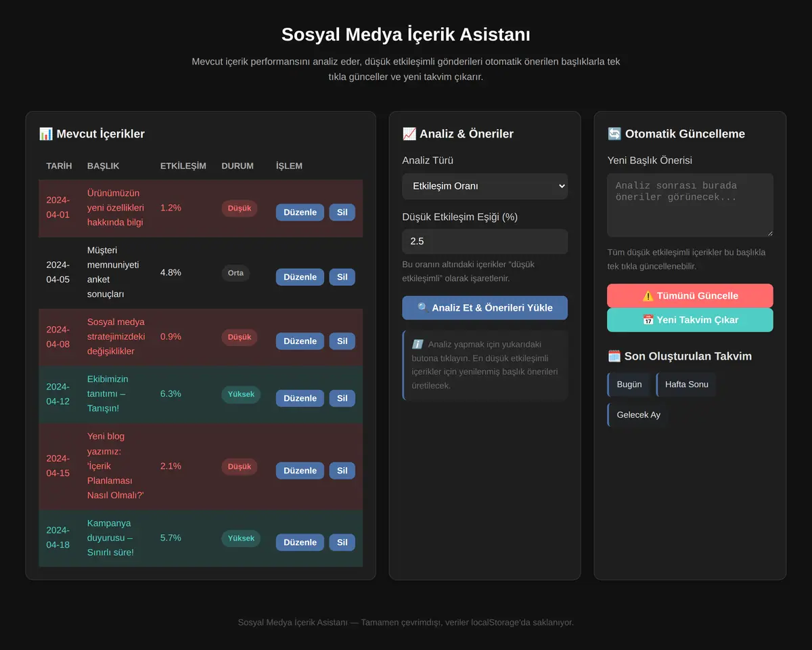This screenshot has height=650, width=812.
Task: Click the Düşük badge on 0.9% row
Action: (x=240, y=337)
